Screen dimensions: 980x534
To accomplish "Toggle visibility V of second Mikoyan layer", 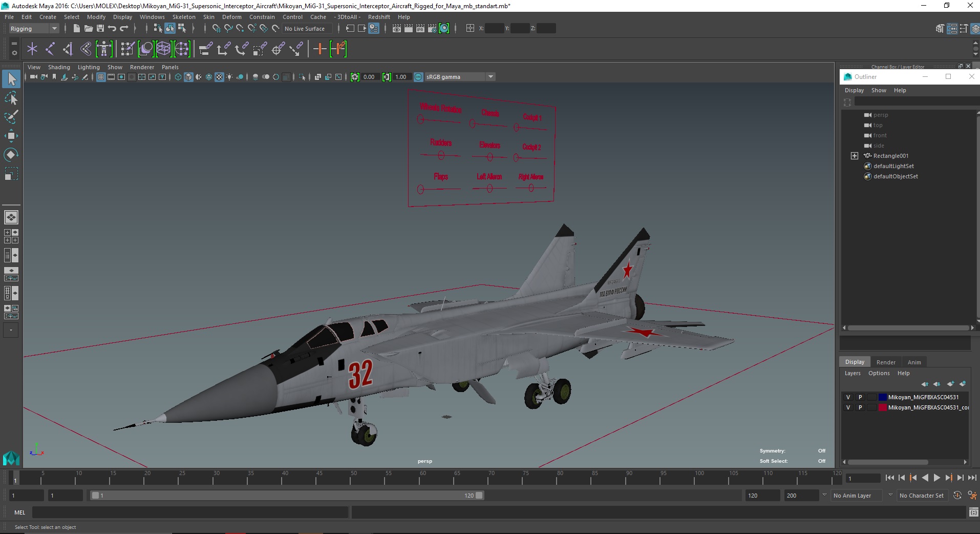I will (x=848, y=407).
